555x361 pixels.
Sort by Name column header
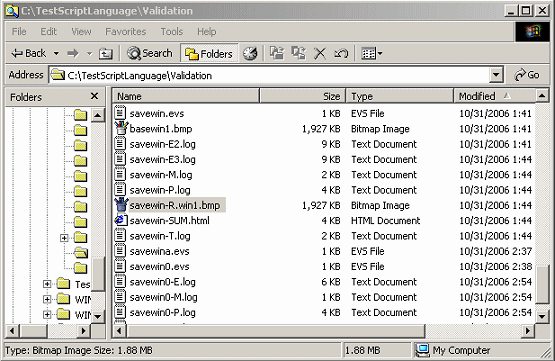point(186,96)
